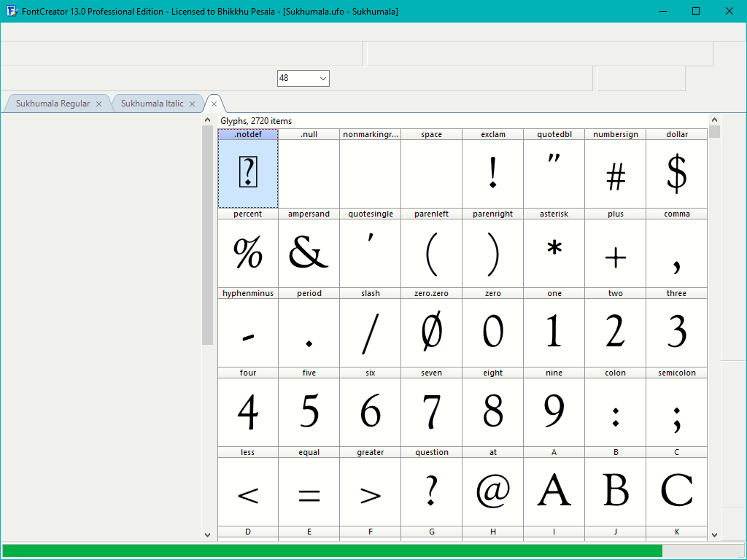747x560 pixels.
Task: Select the colon glyph
Action: [616, 407]
